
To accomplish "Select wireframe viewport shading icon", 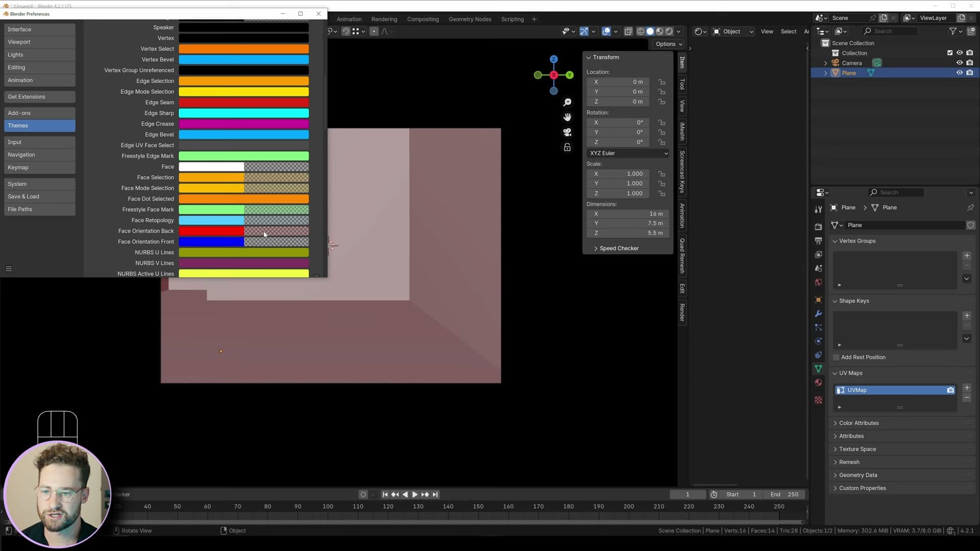I will tap(640, 32).
